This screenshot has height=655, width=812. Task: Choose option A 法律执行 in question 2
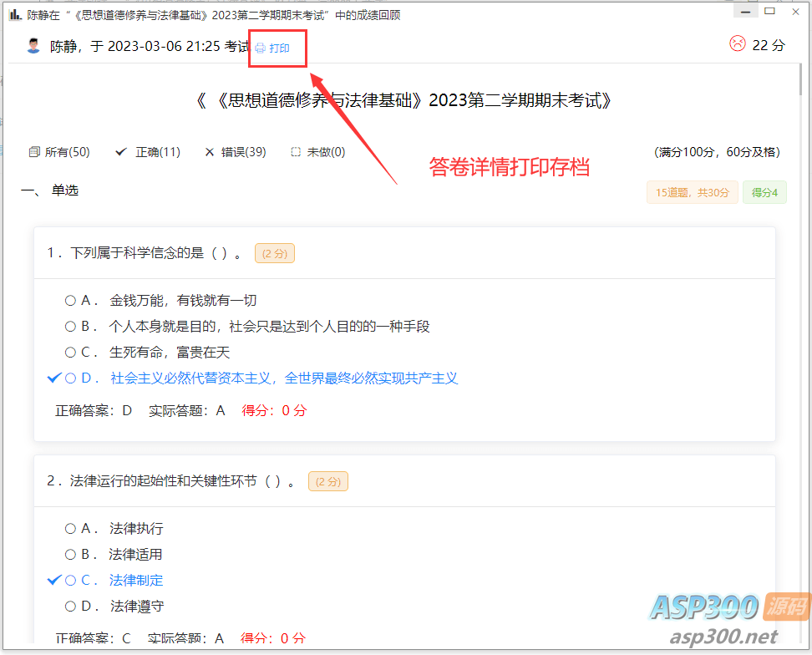70,529
